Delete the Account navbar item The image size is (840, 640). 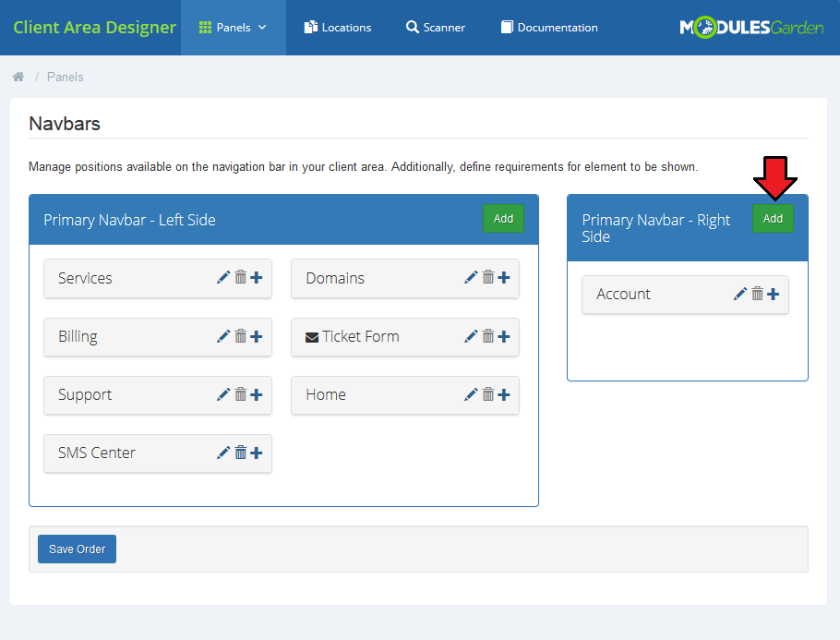(757, 293)
